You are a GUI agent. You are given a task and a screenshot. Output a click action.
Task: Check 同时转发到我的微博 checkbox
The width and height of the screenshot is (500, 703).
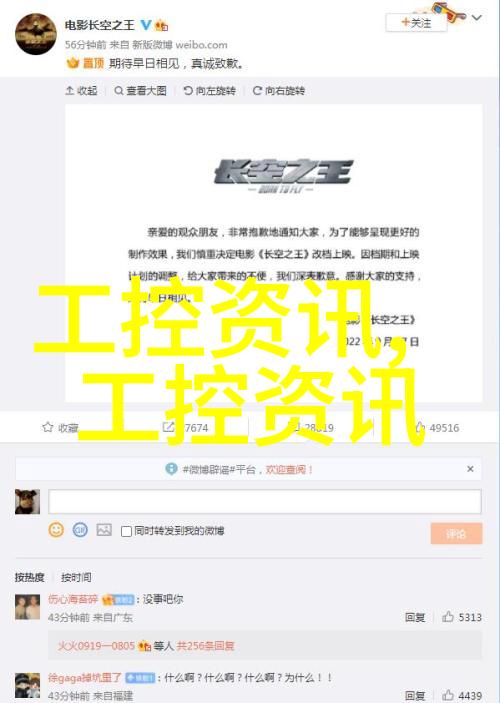pos(126,531)
